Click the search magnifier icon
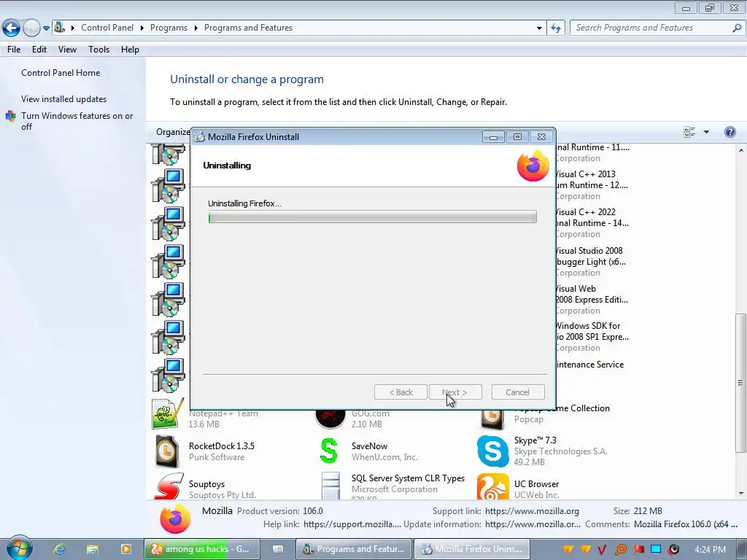Image resolution: width=747 pixels, height=560 pixels. pyautogui.click(x=737, y=28)
